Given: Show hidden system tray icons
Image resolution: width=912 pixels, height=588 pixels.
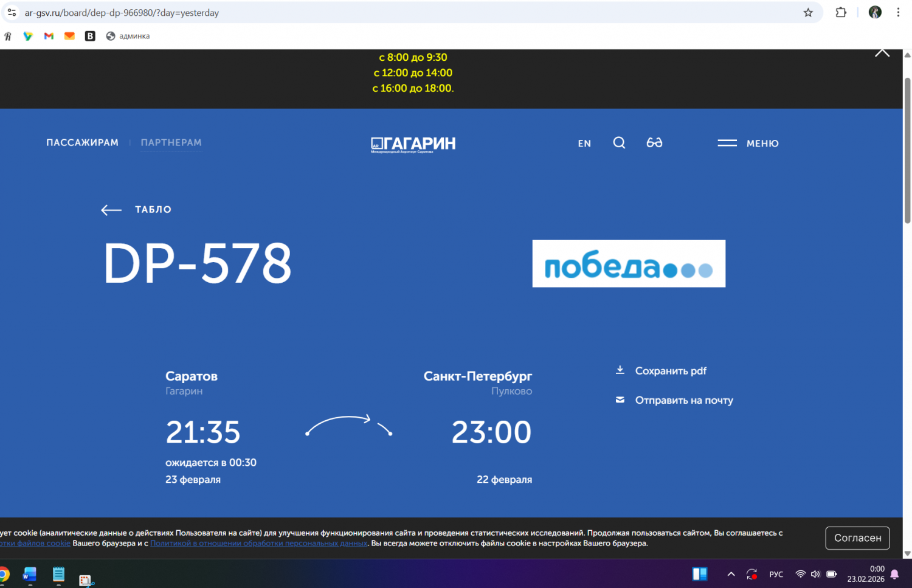Looking at the screenshot, I should (x=731, y=574).
